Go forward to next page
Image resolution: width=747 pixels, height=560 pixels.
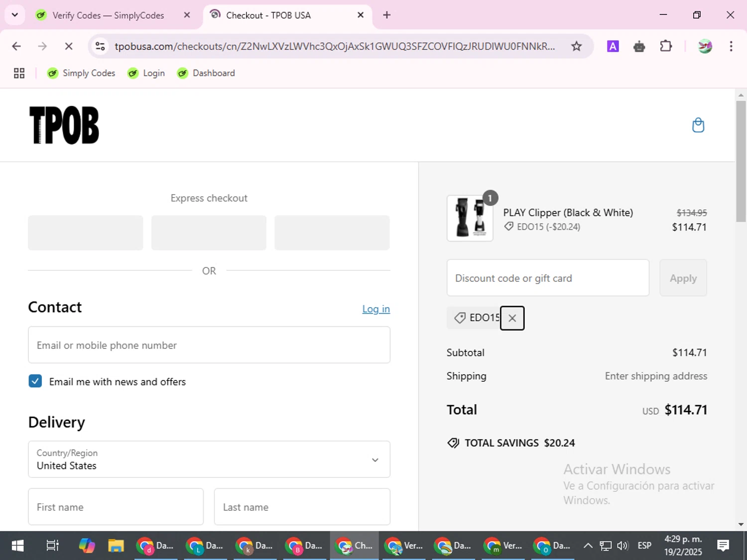[42, 46]
